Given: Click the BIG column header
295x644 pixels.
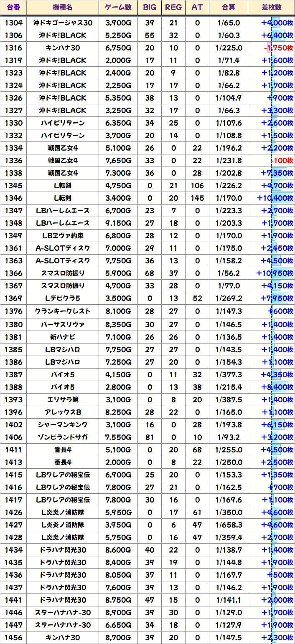Looking at the screenshot, I should click(150, 8).
